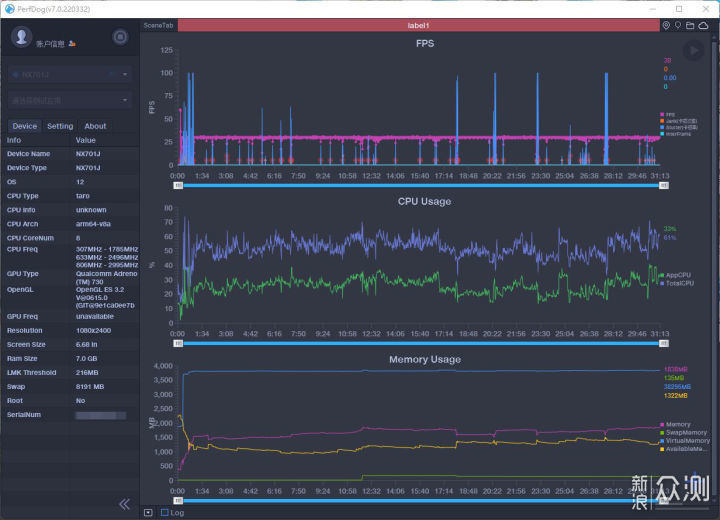This screenshot has height=520, width=720.
Task: Click the location pin icon in top toolbar
Action: tap(667, 25)
